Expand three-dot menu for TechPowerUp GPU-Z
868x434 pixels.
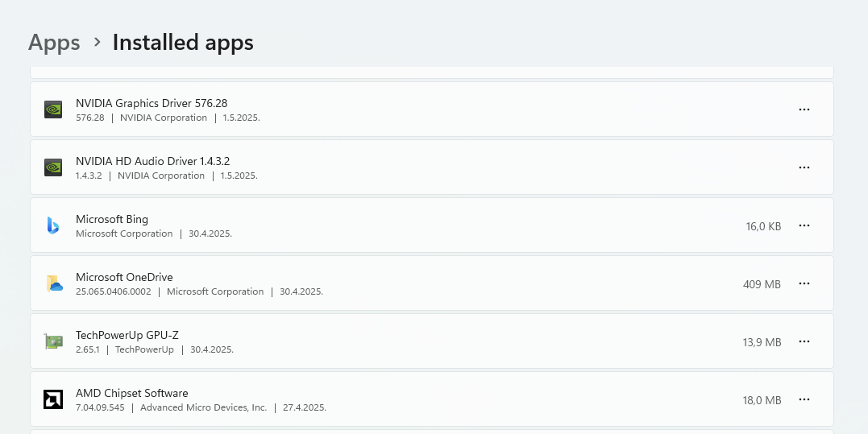(x=804, y=341)
